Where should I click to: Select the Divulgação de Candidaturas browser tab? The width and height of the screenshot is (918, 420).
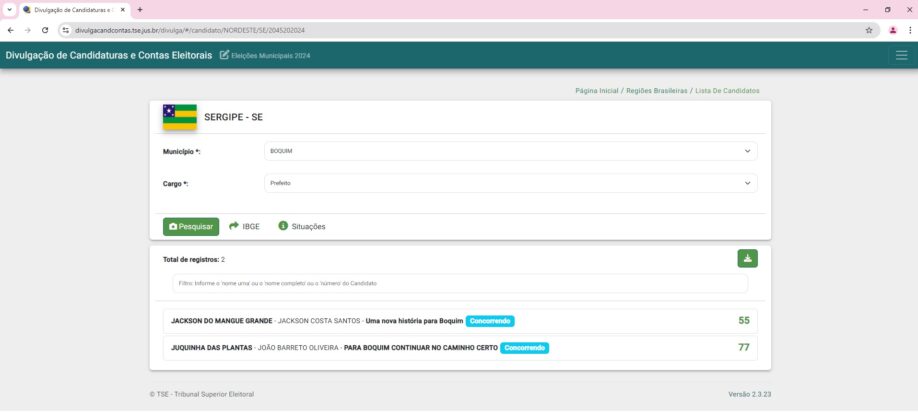(73, 10)
